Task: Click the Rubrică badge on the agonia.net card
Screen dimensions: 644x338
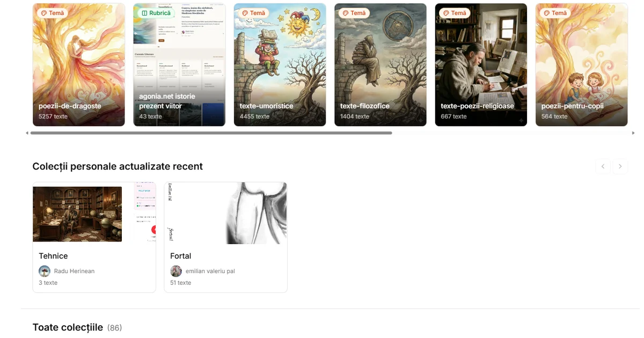Action: 155,13
